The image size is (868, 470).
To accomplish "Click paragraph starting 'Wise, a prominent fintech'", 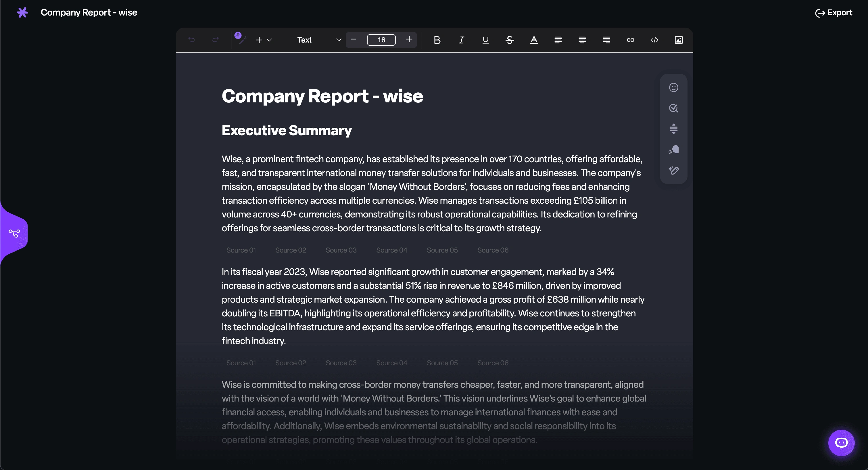I will click(433, 194).
